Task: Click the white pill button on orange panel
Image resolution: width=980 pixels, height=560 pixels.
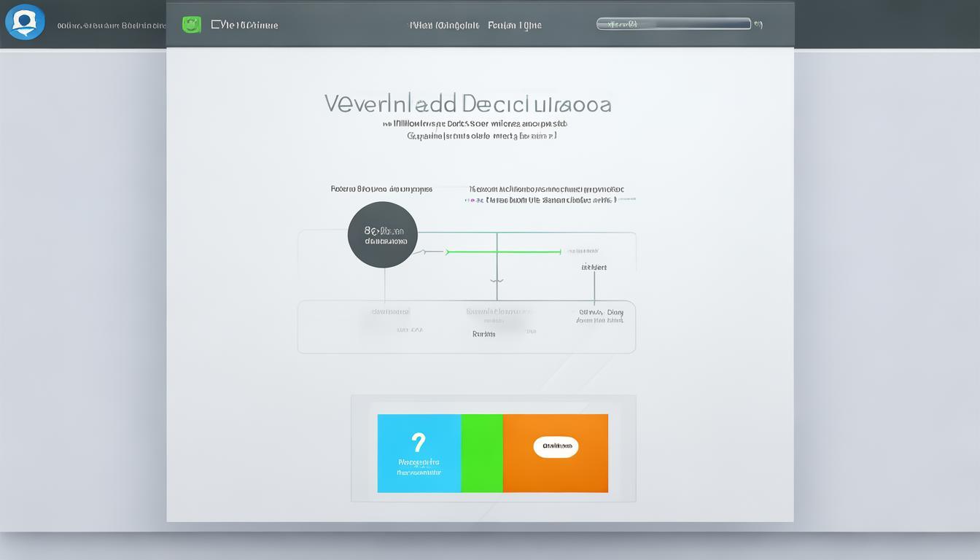Action: point(556,446)
